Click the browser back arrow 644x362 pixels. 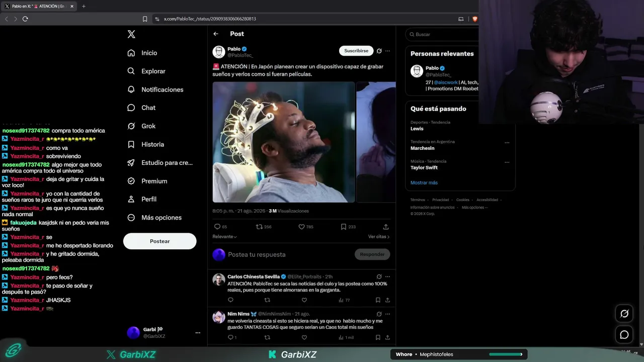coord(7,19)
